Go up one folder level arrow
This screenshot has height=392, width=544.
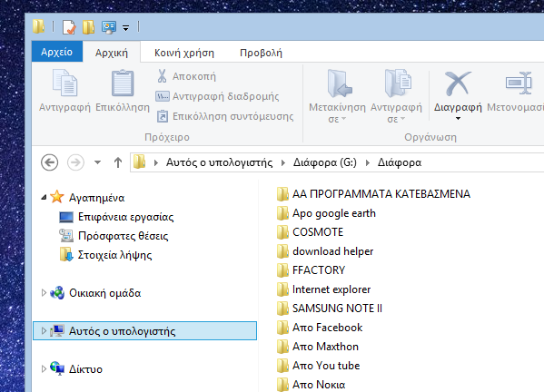(x=118, y=162)
